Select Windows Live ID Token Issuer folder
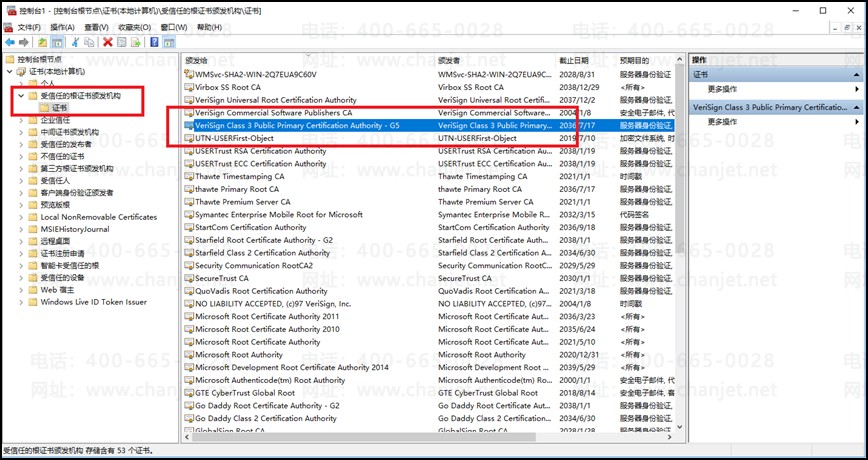Viewport: 868px width, 460px height. (x=94, y=302)
